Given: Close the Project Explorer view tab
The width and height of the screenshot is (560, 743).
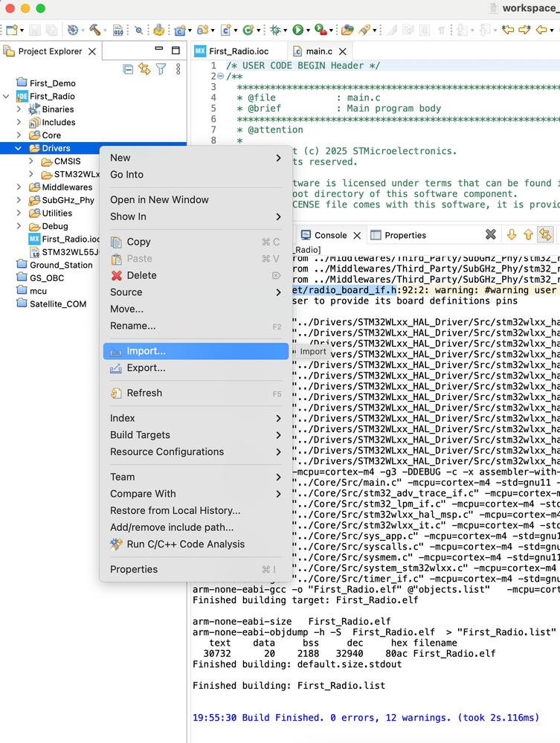Looking at the screenshot, I should 92,51.
